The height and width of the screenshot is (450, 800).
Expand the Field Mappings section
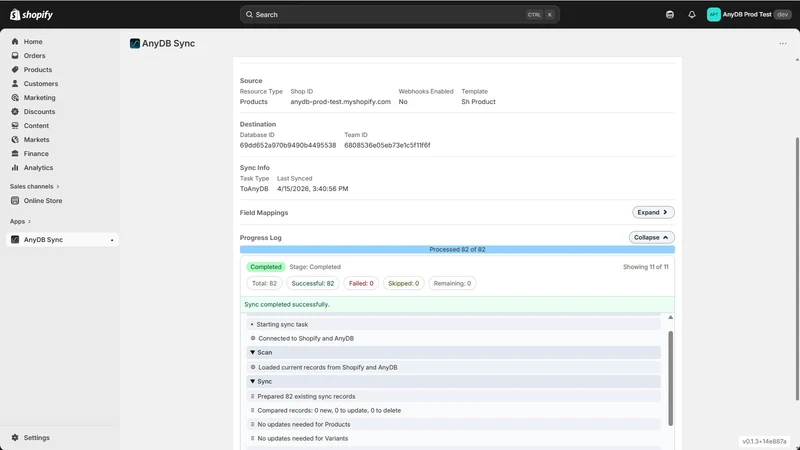653,212
